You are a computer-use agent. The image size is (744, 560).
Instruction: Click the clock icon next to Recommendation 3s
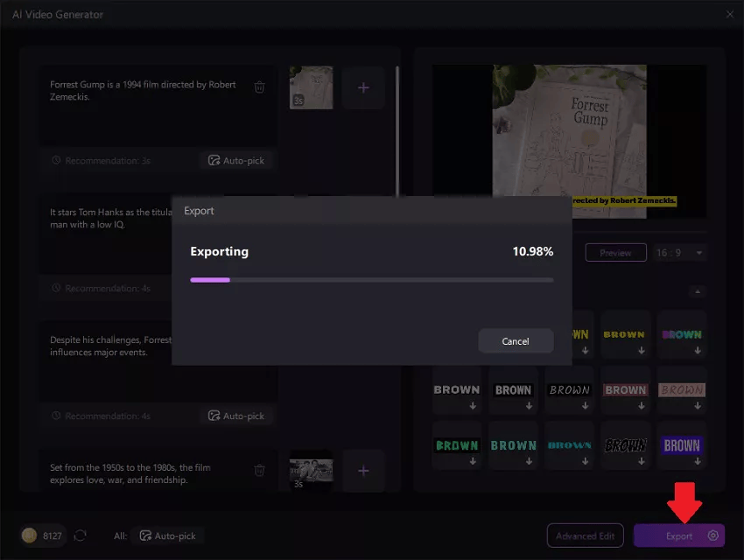pos(54,160)
